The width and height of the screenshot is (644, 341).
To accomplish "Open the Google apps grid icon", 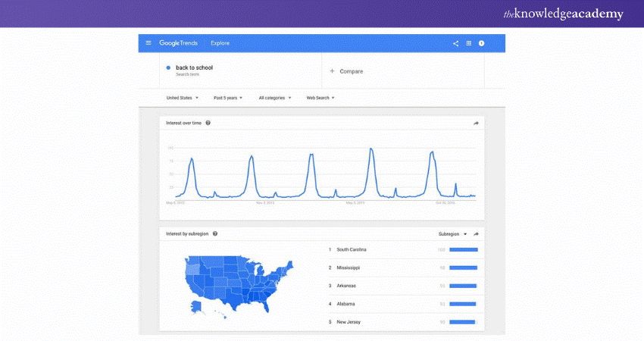I will (x=468, y=43).
